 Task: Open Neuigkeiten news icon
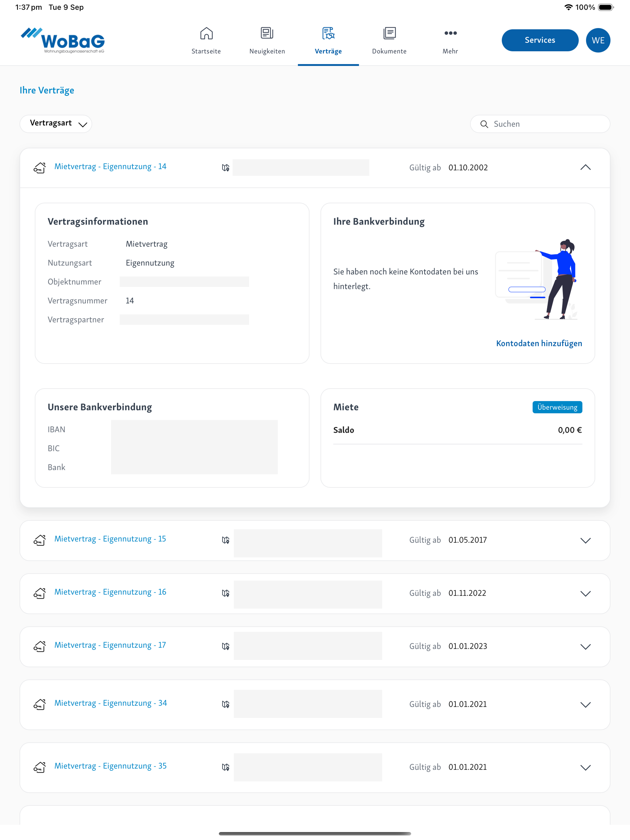pyautogui.click(x=267, y=33)
